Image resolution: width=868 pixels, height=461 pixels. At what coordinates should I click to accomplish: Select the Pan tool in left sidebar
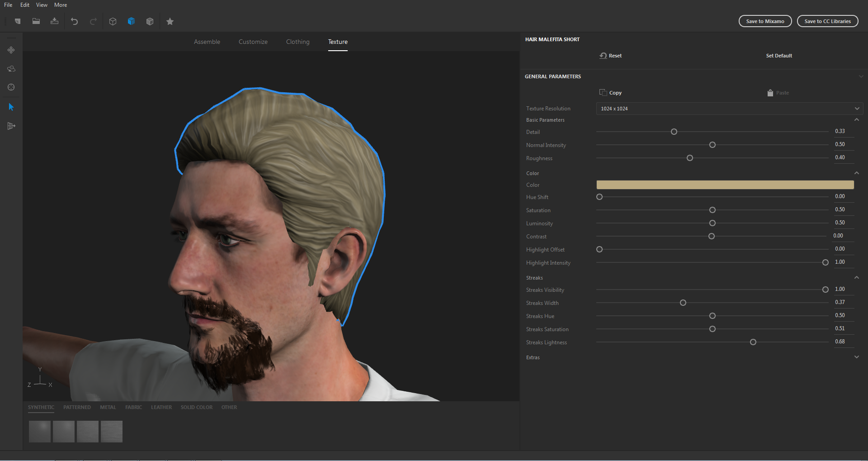(11, 50)
